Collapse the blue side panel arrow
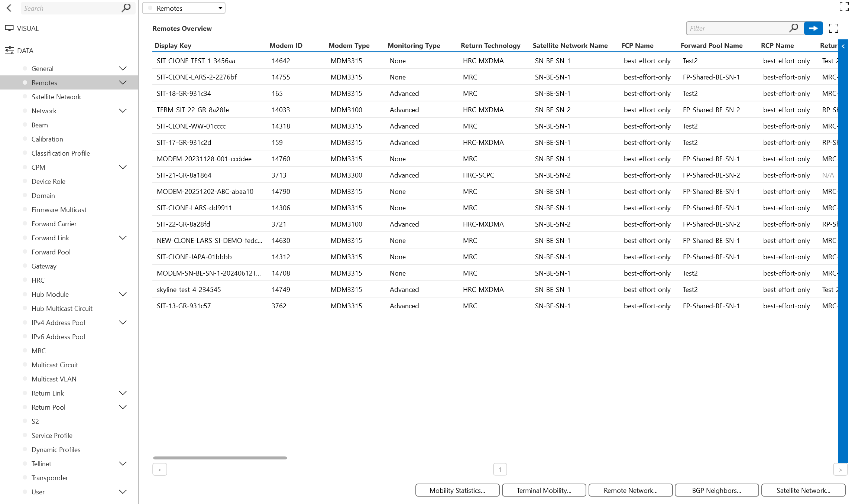Screen dimensions: 852x504 tap(843, 46)
